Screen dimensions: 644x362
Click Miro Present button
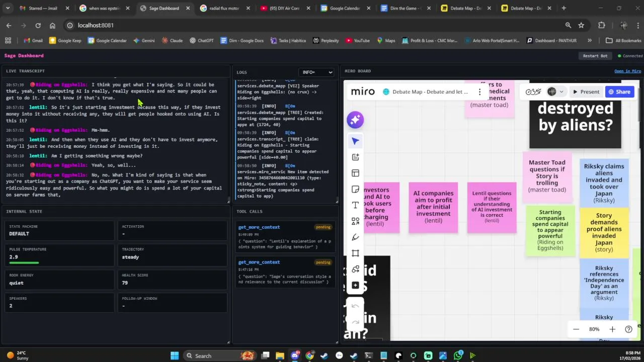585,92
